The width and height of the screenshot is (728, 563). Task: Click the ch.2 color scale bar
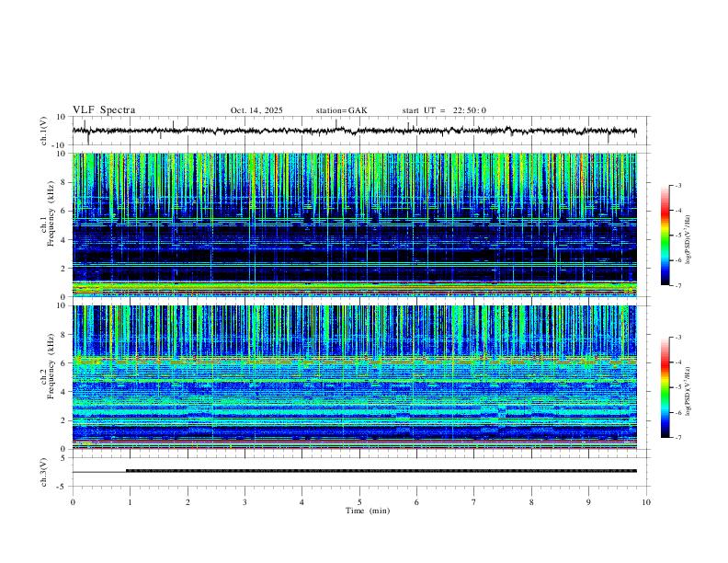[x=665, y=387]
